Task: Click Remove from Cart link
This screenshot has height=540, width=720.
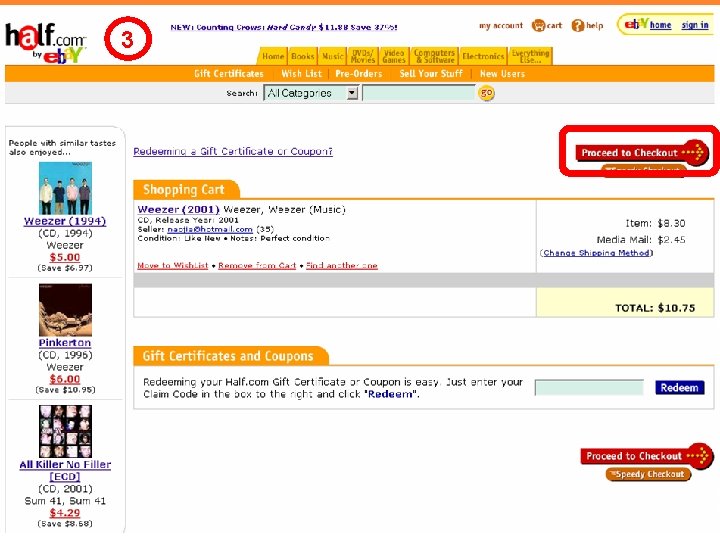Action: 257,265
